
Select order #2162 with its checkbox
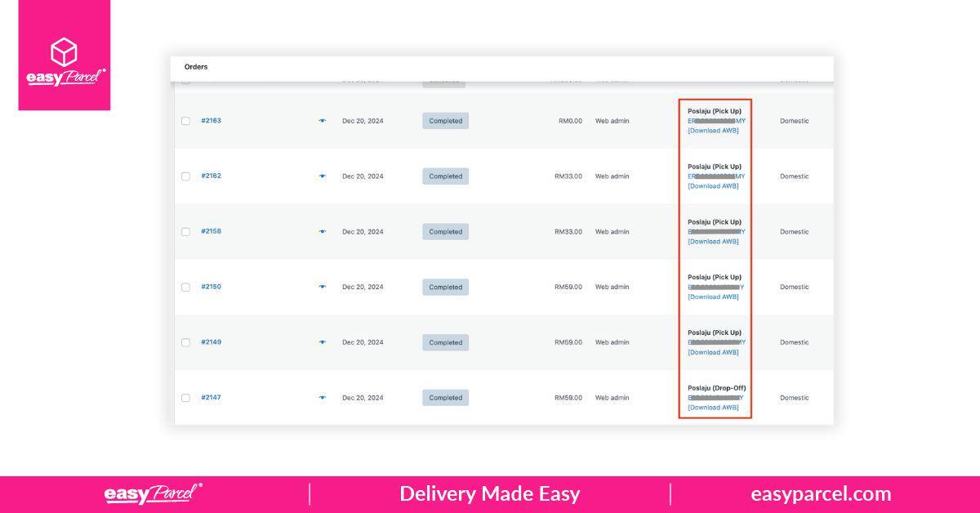coord(185,176)
